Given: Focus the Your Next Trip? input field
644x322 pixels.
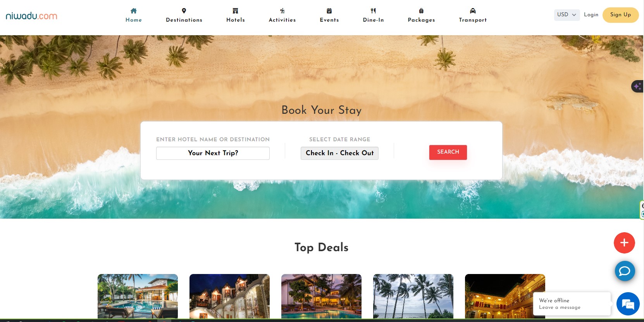Looking at the screenshot, I should pyautogui.click(x=213, y=153).
